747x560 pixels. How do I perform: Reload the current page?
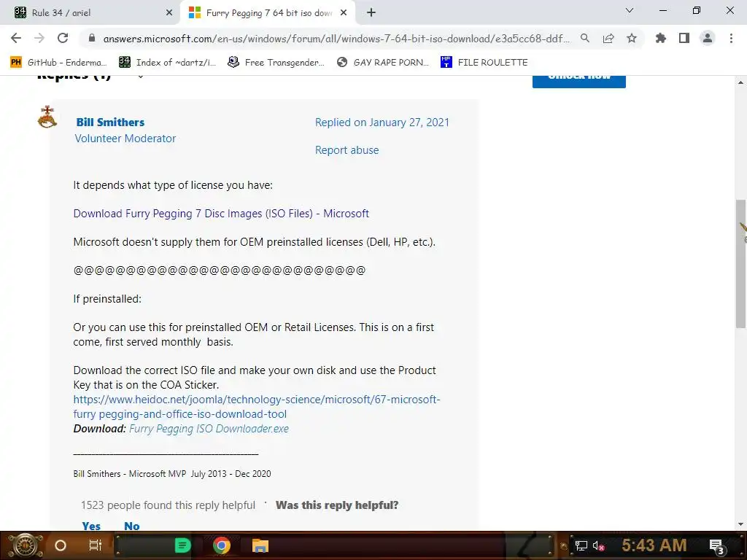tap(63, 38)
